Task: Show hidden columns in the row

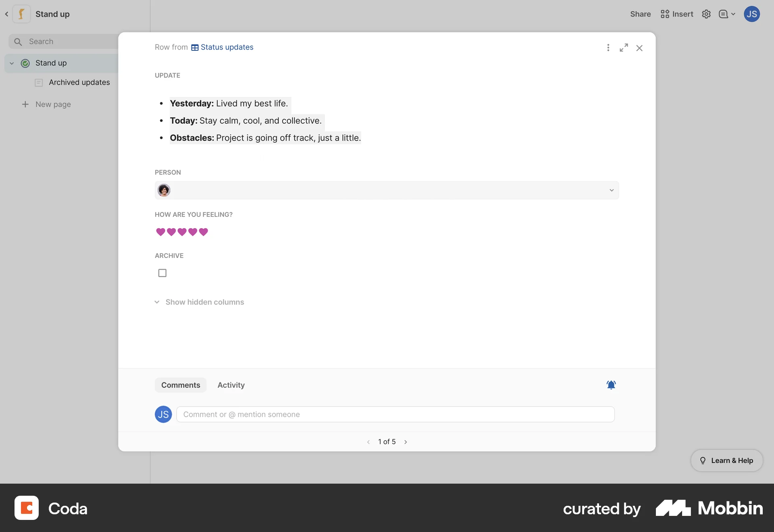Action: [x=204, y=302]
